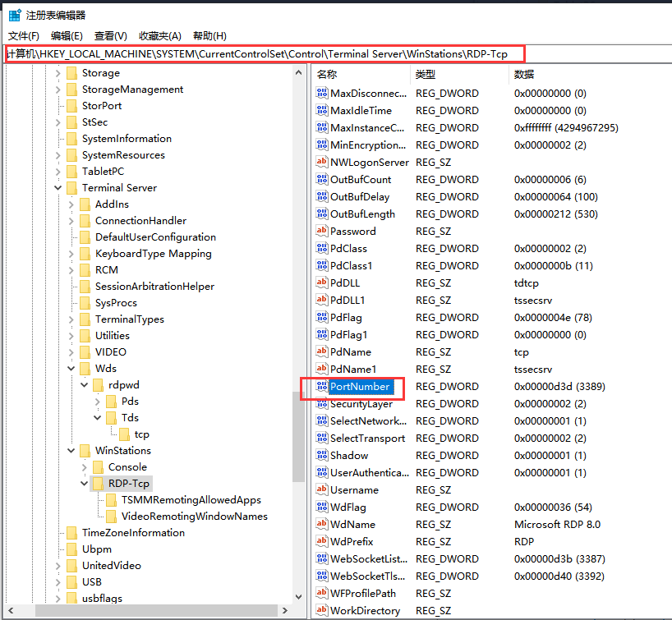Click the registry path address bar
The height and width of the screenshot is (620, 672).
coord(265,54)
